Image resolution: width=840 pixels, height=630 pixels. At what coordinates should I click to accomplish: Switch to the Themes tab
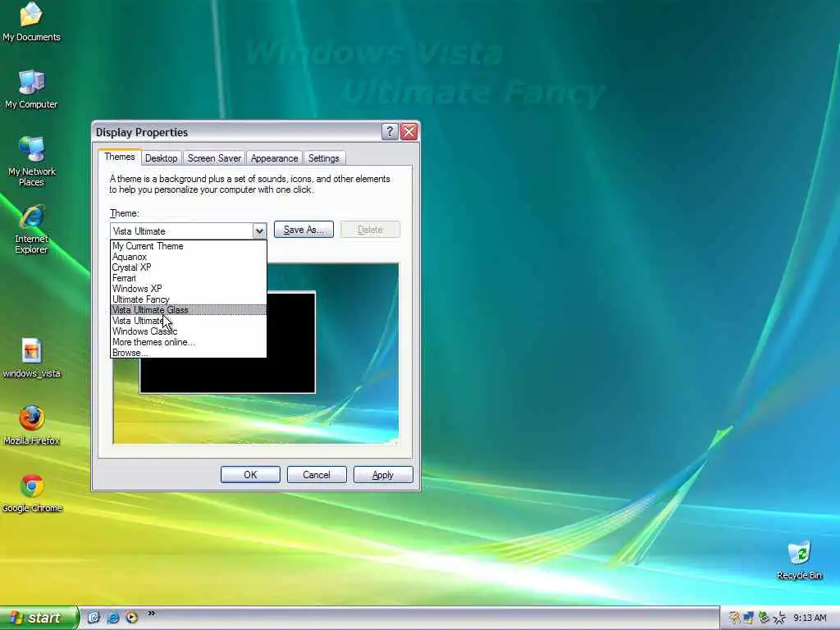point(120,157)
